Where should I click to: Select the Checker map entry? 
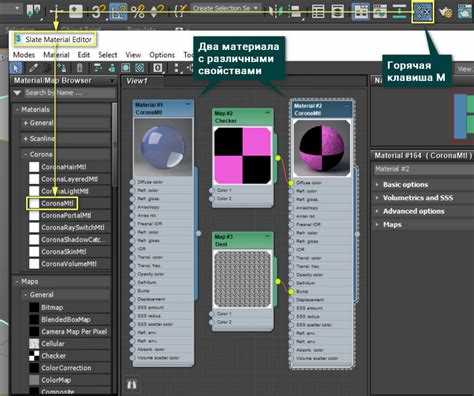[x=54, y=356]
